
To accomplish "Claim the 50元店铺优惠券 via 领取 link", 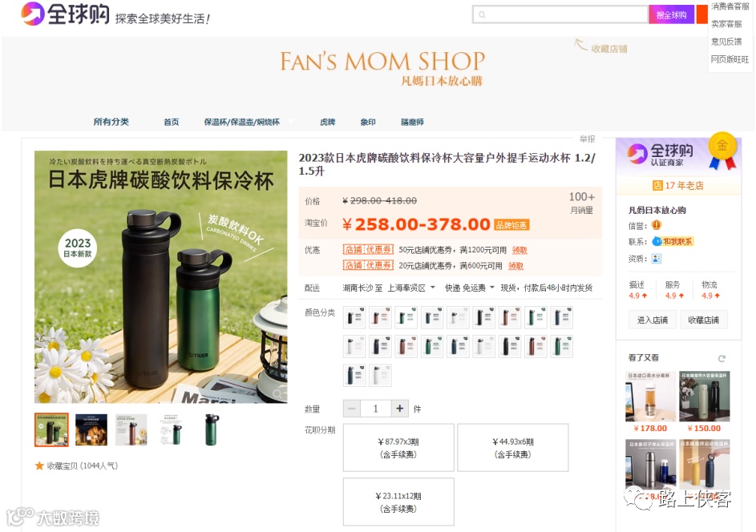I will 519,250.
